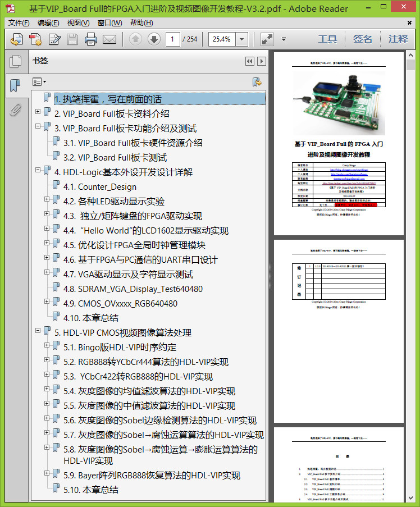Click the 工具 pane button
420x507 pixels.
[x=327, y=39]
